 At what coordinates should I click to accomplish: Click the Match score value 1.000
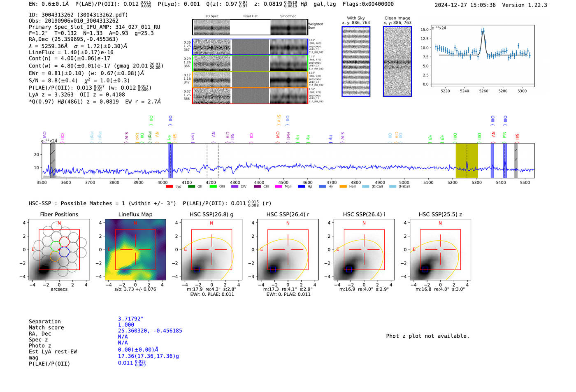(x=126, y=325)
